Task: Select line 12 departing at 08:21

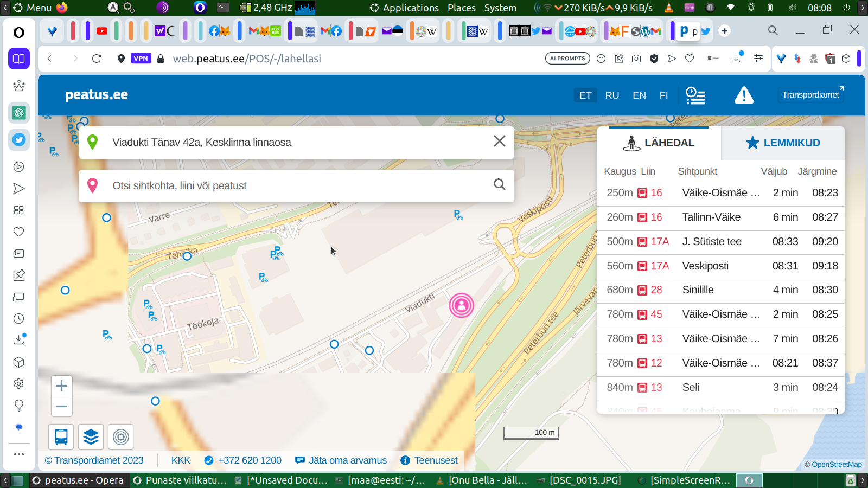Action: pos(721,363)
